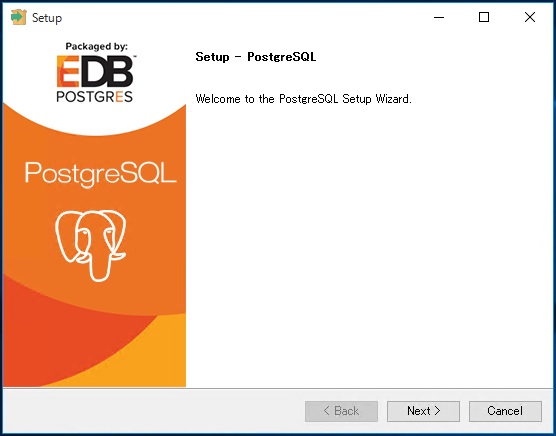The height and width of the screenshot is (436, 556).
Task: Cancel the PostgreSQL installation
Action: point(505,411)
